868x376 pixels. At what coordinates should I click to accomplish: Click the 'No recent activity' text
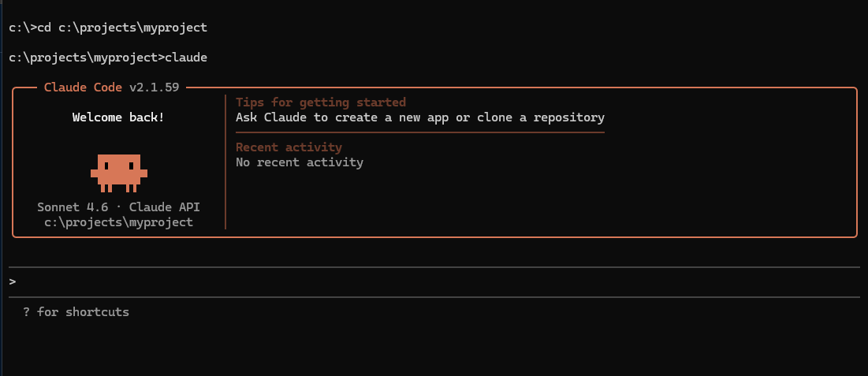click(300, 162)
